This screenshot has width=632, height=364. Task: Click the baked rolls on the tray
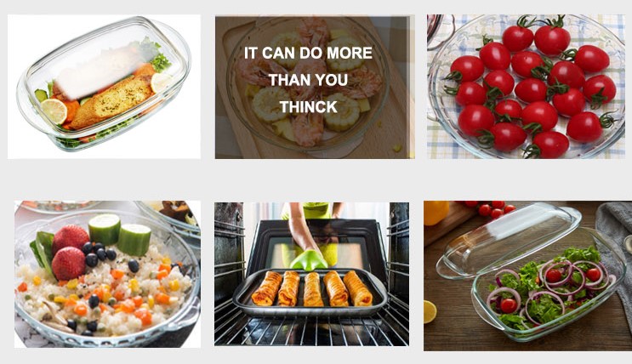[311, 288]
